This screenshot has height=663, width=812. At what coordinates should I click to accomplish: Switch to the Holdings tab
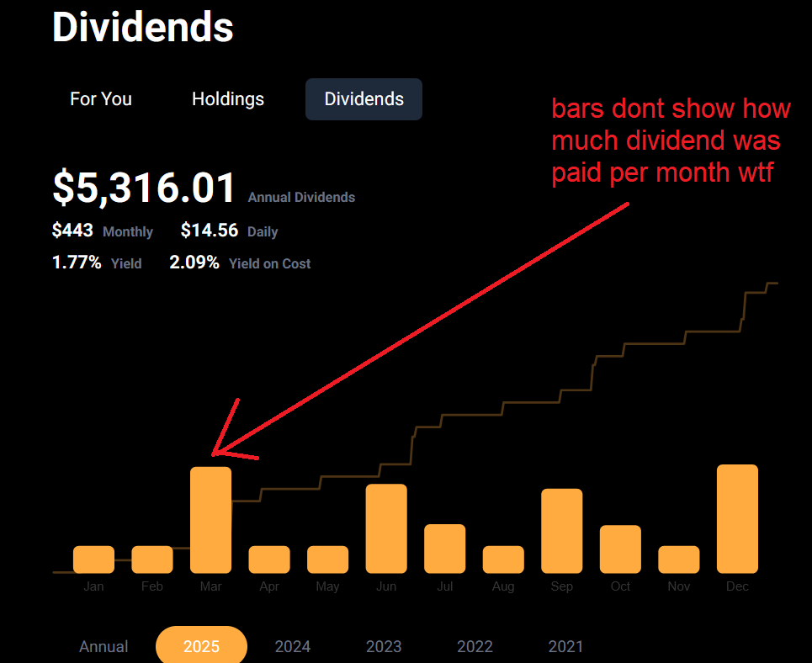click(x=228, y=99)
